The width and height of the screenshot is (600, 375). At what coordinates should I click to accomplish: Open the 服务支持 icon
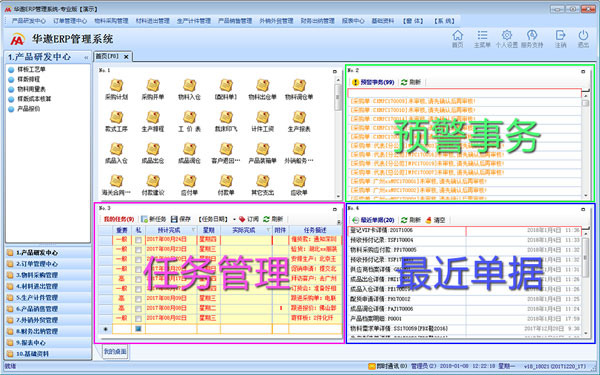pos(532,39)
